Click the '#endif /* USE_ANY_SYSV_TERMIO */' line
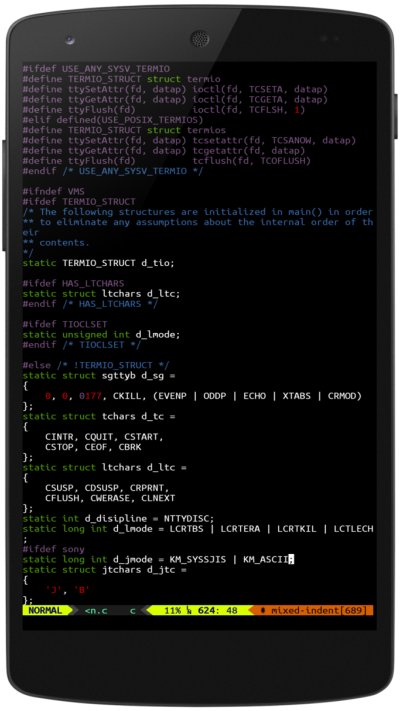 pos(113,171)
